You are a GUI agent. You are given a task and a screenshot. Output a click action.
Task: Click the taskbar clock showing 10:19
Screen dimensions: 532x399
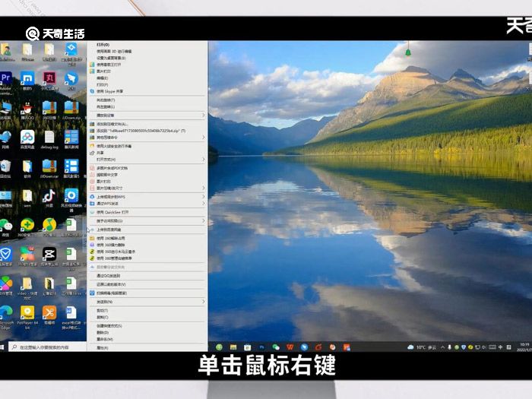(x=524, y=347)
